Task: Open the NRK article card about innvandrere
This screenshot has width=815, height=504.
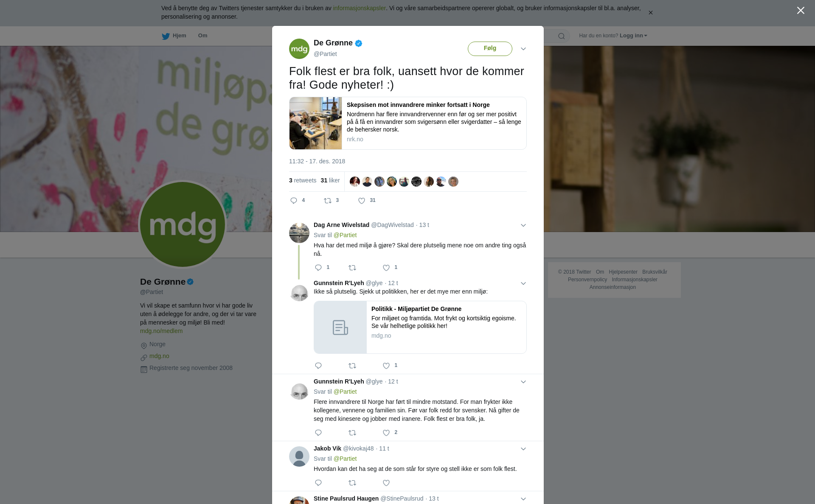Action: tap(408, 123)
